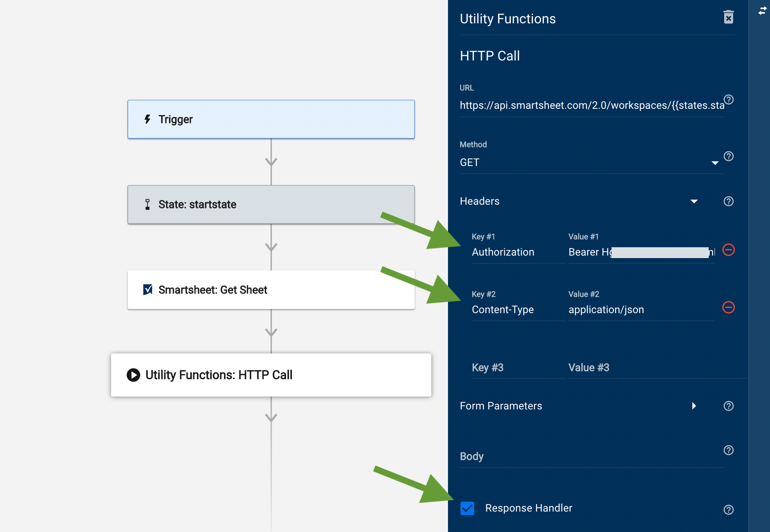Open help for the Method field
Screen dimensions: 770x532
(728, 156)
